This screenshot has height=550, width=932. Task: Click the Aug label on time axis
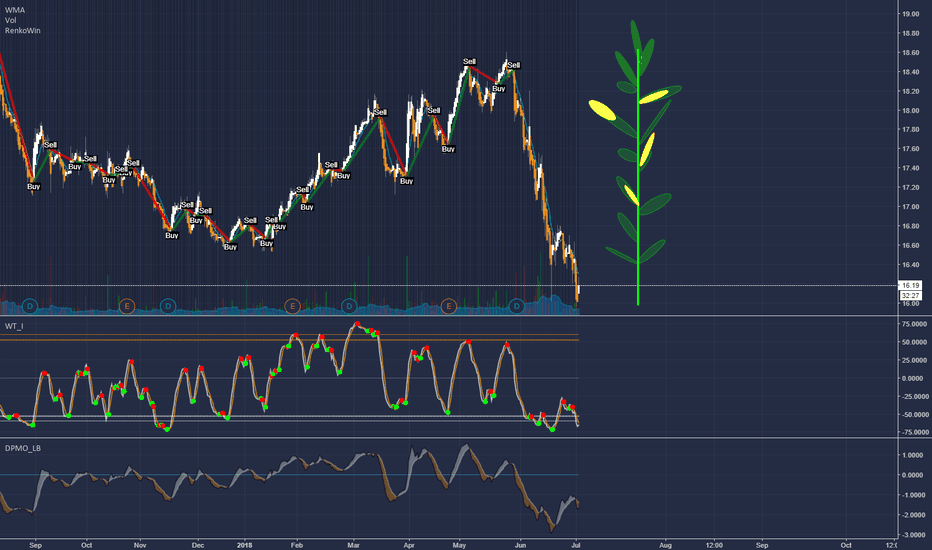666,545
